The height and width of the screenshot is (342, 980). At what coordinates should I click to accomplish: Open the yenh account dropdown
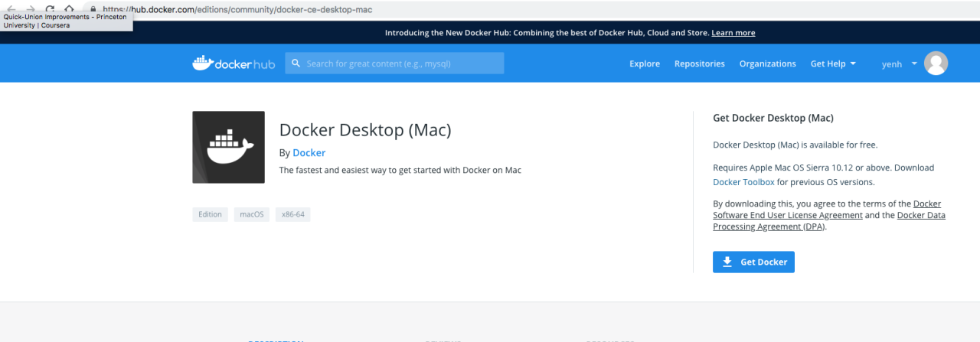[900, 64]
